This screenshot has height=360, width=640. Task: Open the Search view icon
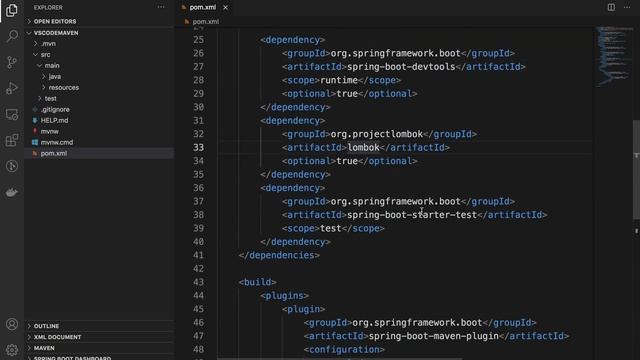(x=12, y=36)
